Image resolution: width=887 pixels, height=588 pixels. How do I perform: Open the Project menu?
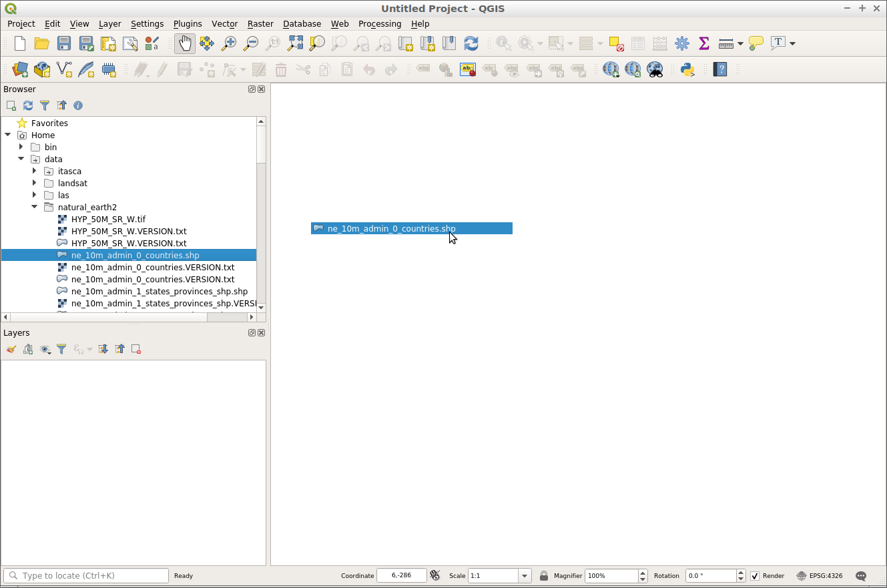coord(21,24)
